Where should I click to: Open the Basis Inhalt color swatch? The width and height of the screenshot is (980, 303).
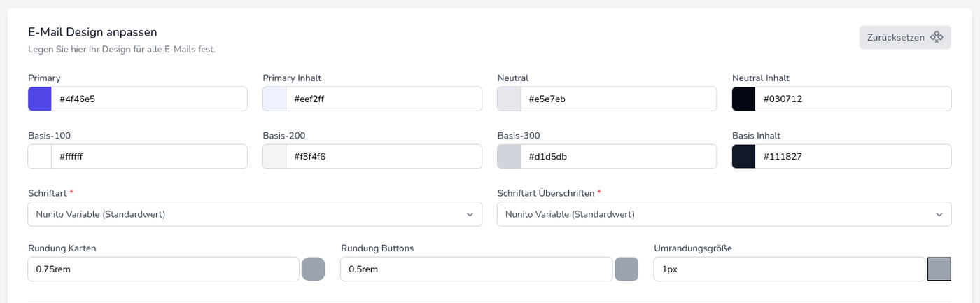(743, 157)
